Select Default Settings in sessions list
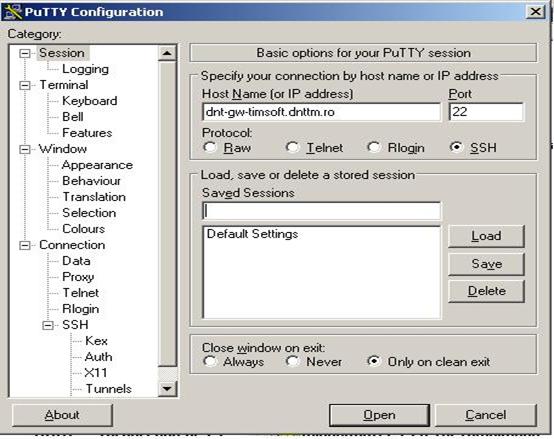554x439 pixels. [252, 234]
